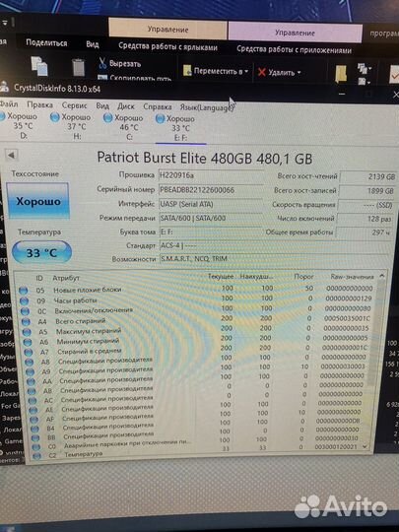Click status icon for A5 Максимум стираний

pos(27,332)
